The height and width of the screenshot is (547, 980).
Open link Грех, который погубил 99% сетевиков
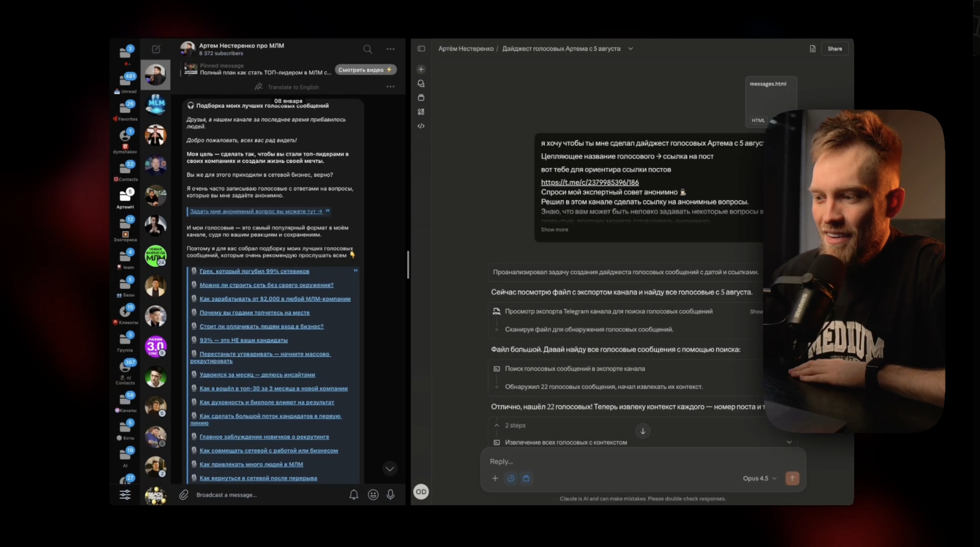[255, 271]
